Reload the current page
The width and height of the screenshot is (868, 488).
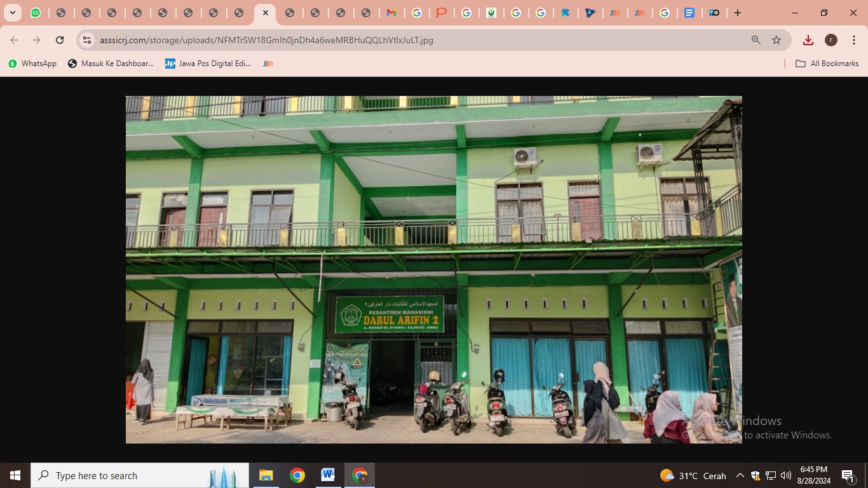pyautogui.click(x=60, y=40)
